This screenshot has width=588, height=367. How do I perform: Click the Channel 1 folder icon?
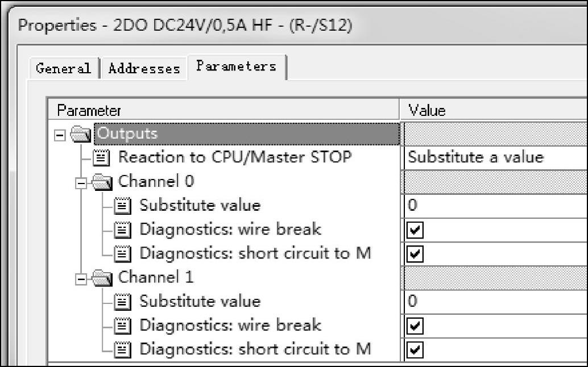[105, 277]
